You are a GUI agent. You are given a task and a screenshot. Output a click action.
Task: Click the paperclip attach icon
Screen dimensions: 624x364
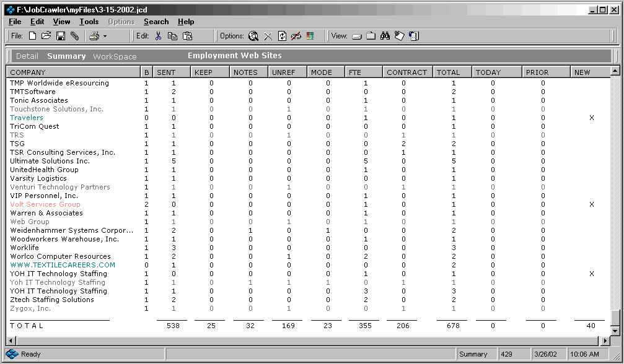coord(75,36)
